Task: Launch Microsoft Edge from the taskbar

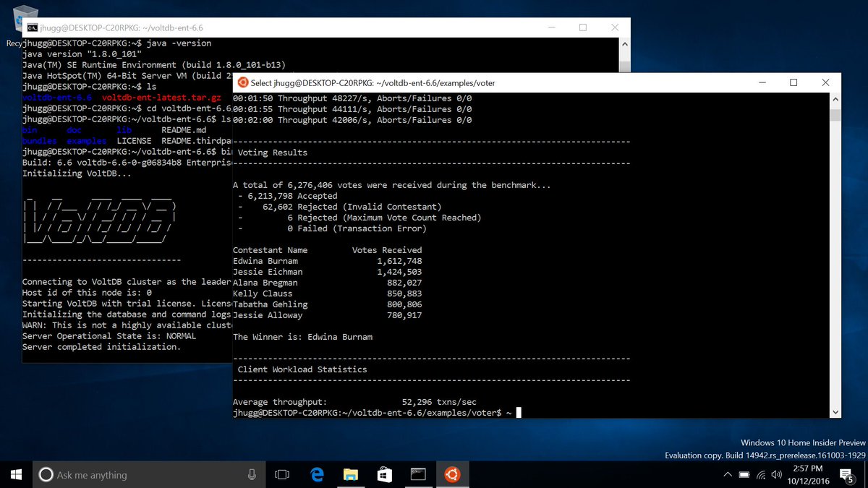Action: [317, 474]
